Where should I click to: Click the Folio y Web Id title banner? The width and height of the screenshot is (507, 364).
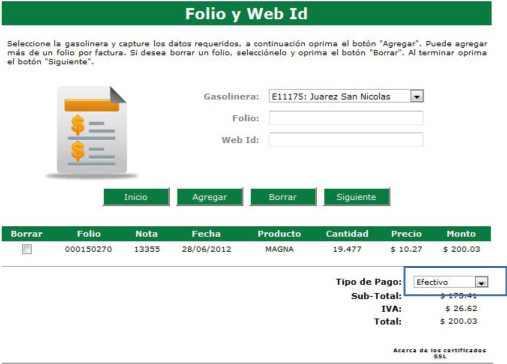(x=247, y=14)
